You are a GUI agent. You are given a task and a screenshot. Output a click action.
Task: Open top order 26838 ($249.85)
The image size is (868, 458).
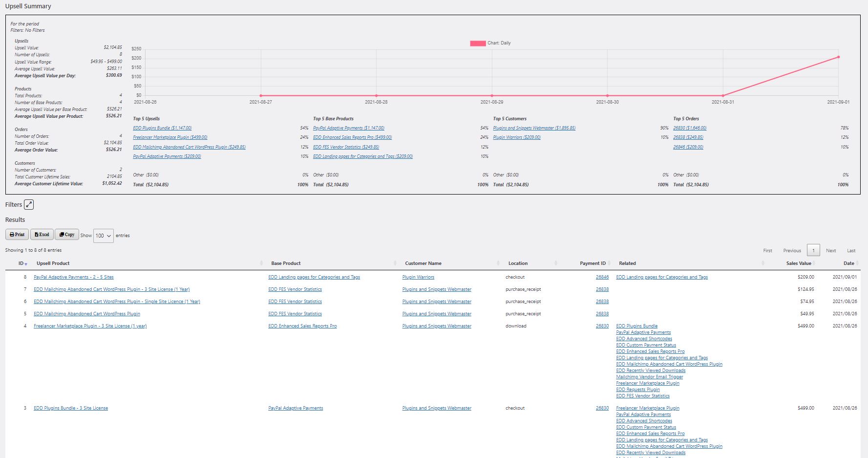[x=688, y=137]
